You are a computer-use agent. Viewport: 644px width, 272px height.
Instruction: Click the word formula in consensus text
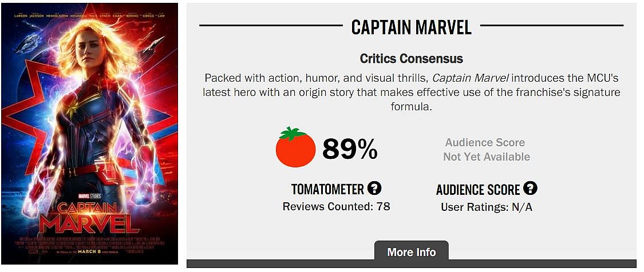(411, 107)
